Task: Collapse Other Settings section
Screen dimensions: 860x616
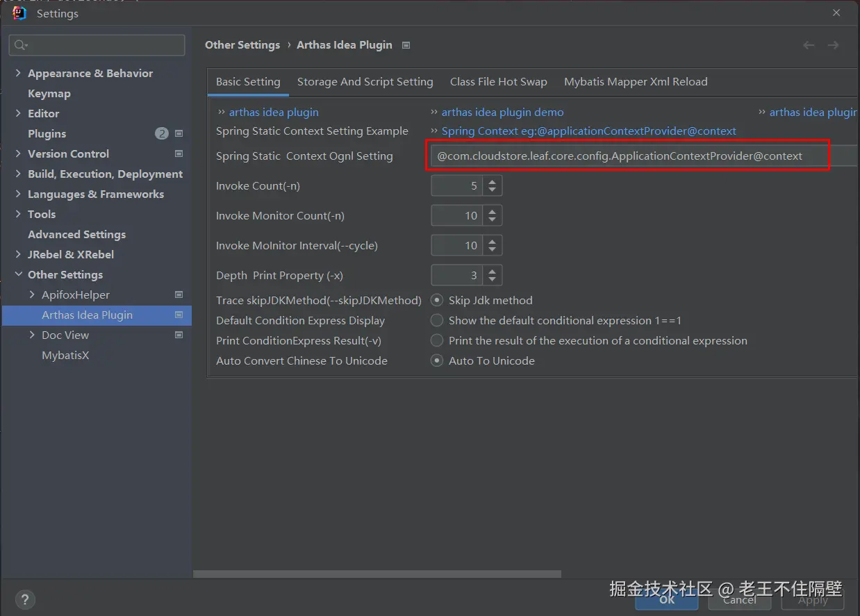Action: (x=18, y=274)
